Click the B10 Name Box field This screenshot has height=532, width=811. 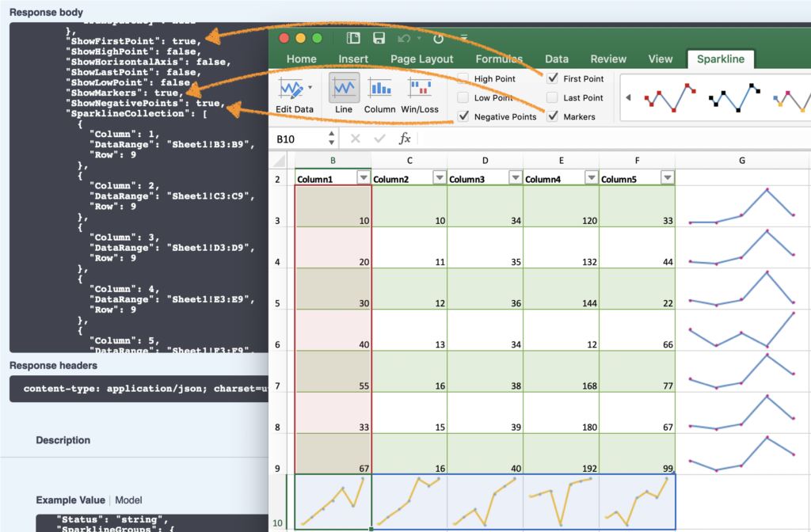[x=298, y=139]
